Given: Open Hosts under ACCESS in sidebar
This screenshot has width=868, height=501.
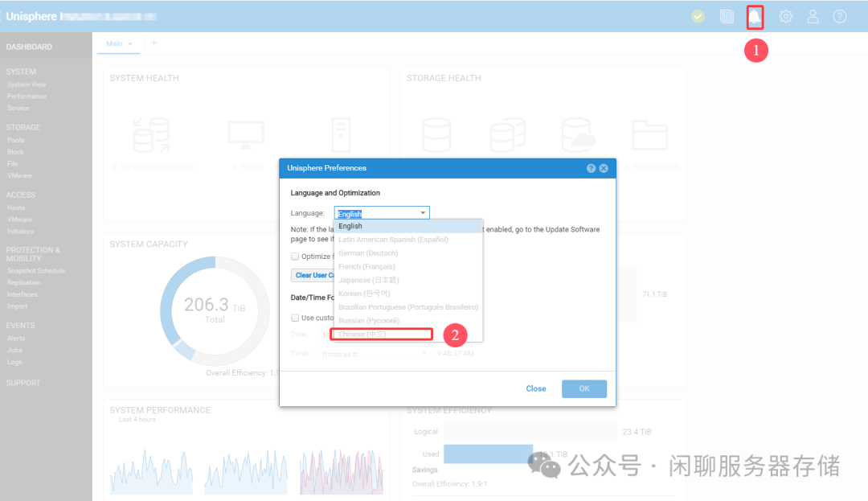Looking at the screenshot, I should (16, 207).
